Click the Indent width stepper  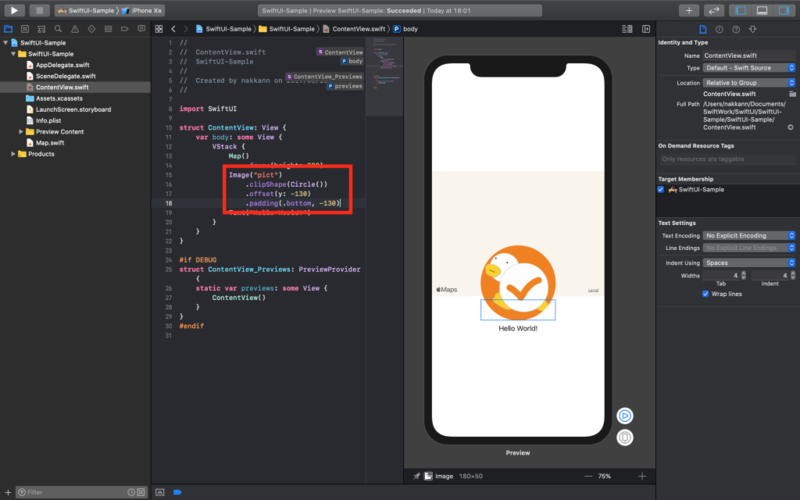(793, 276)
